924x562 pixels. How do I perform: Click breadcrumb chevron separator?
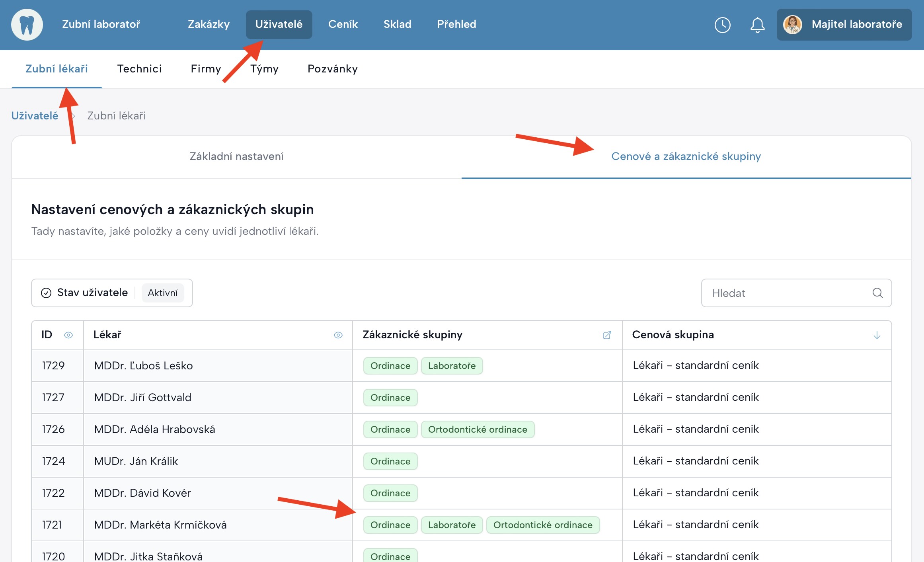click(74, 116)
